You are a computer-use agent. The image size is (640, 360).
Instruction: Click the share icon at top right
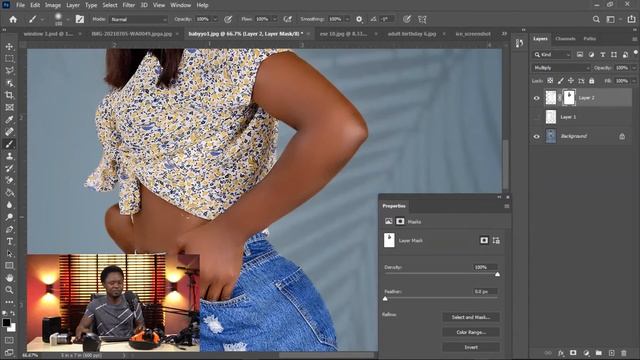click(x=631, y=19)
